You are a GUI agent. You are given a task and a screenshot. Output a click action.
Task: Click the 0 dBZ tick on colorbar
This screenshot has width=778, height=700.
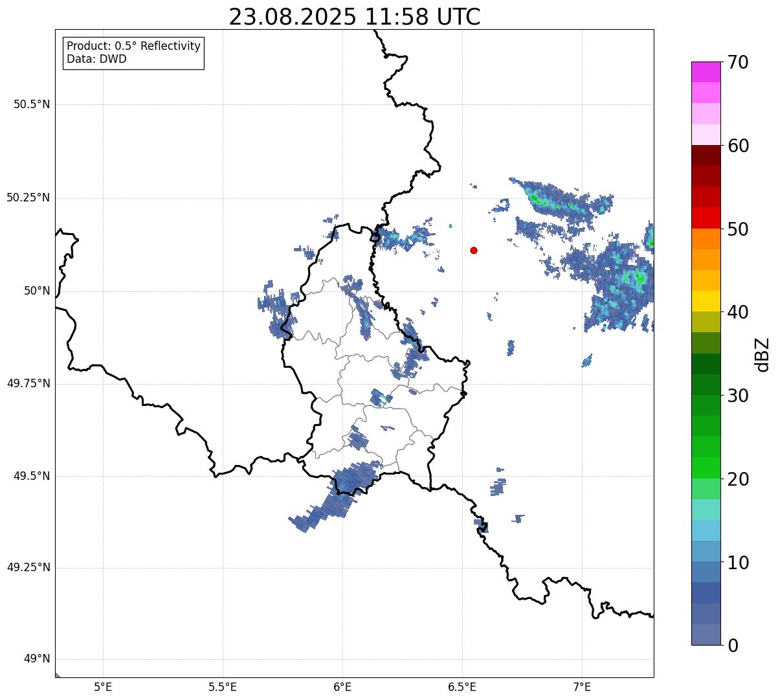click(732, 645)
